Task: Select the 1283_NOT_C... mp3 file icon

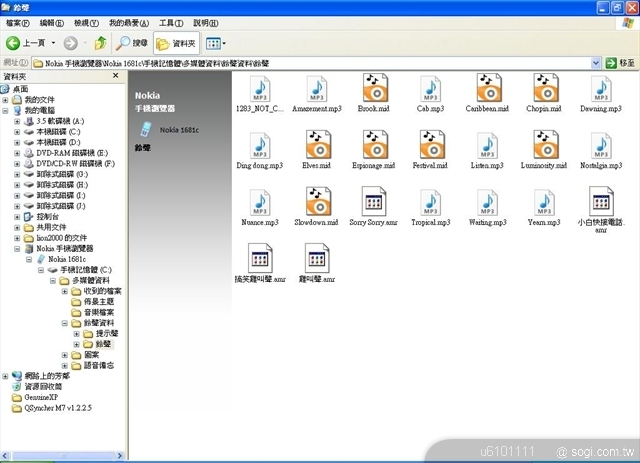Action: point(260,89)
